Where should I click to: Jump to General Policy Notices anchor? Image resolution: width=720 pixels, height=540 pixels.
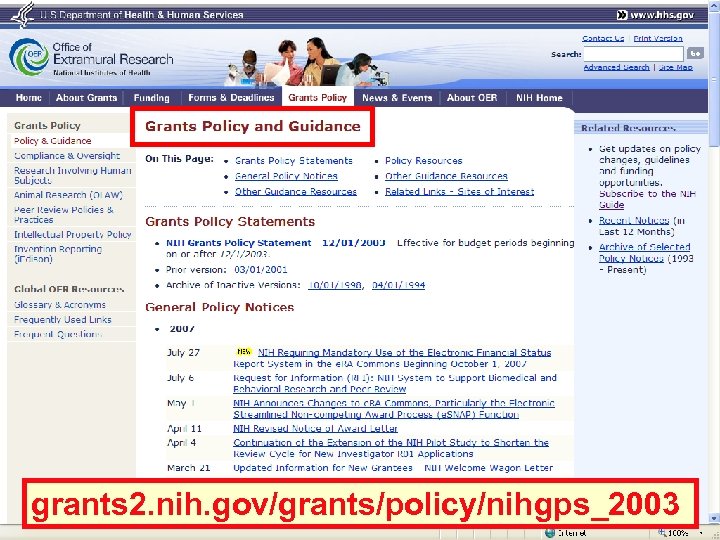286,176
